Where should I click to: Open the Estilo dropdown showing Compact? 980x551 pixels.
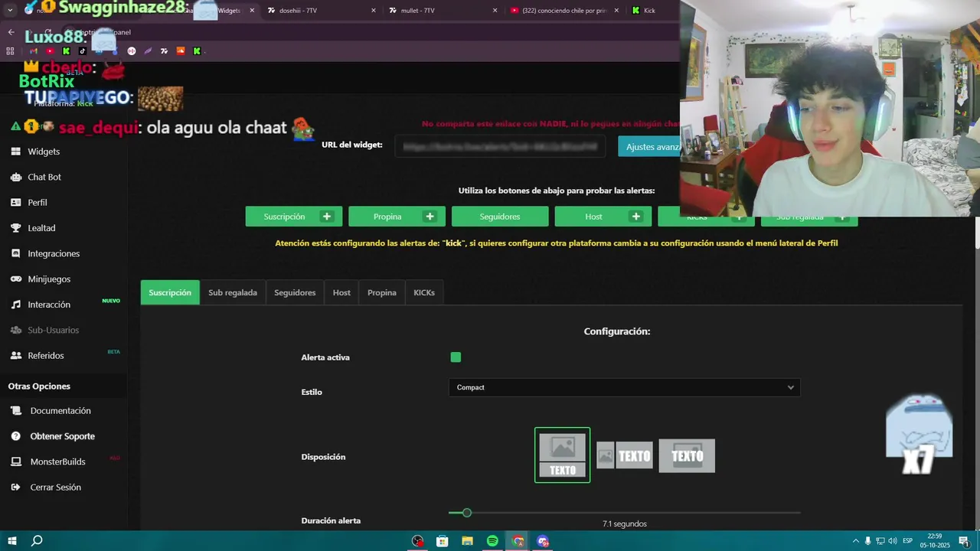[624, 387]
